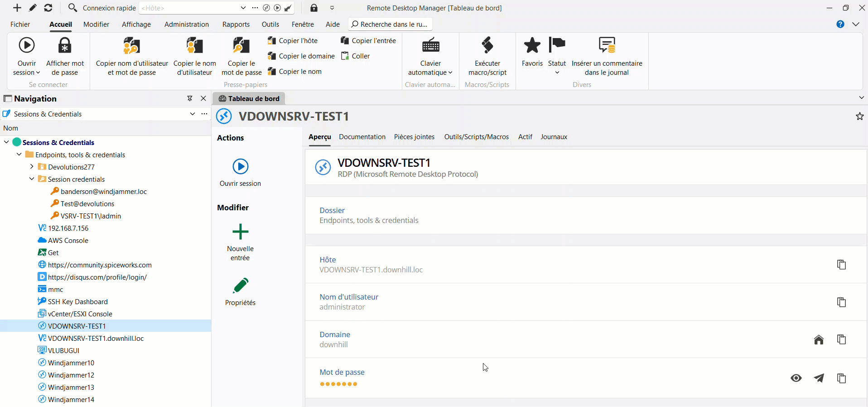
Task: Click the send icon in Mot de passe row
Action: 819,378
